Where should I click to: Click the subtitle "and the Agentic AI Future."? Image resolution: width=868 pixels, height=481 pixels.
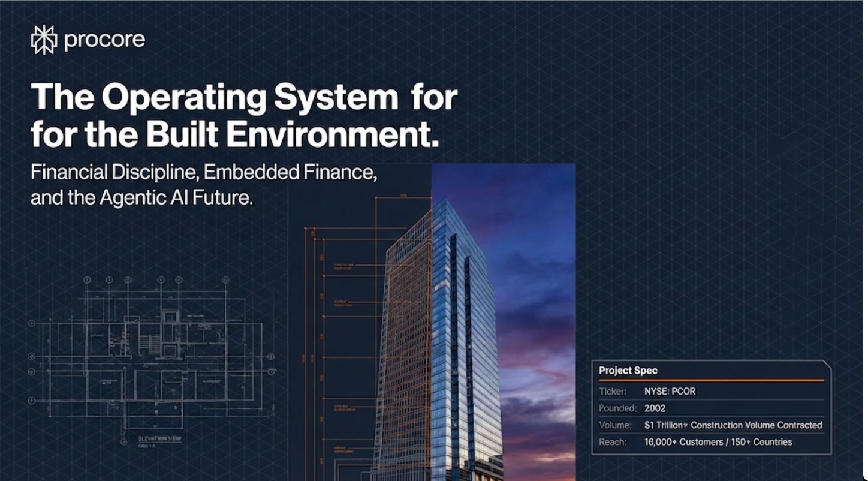[x=142, y=199]
